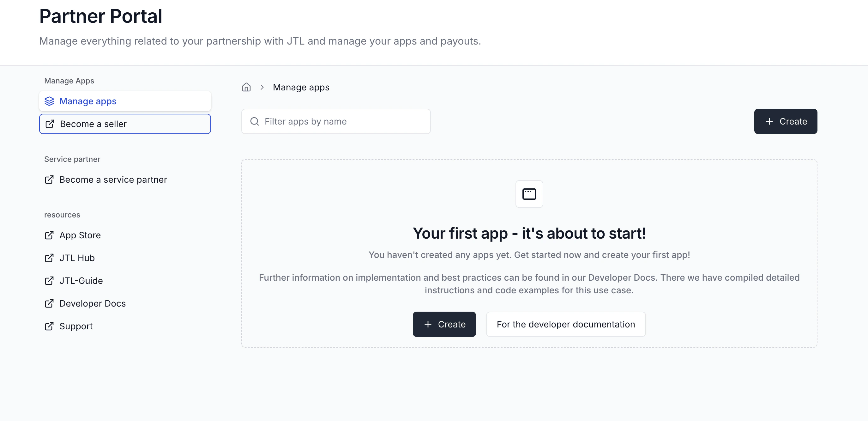
Task: Click the breadcrumb chevron separator
Action: point(262,87)
